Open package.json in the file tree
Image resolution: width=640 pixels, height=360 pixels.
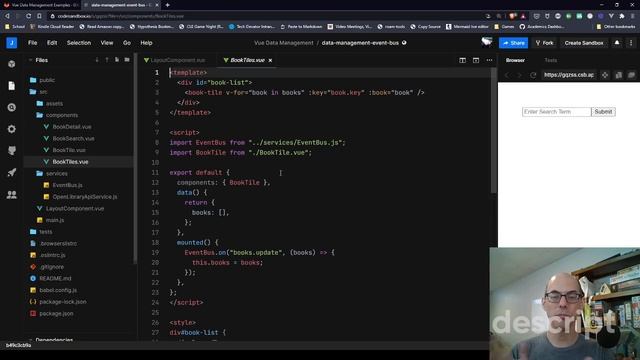pyautogui.click(x=56, y=313)
